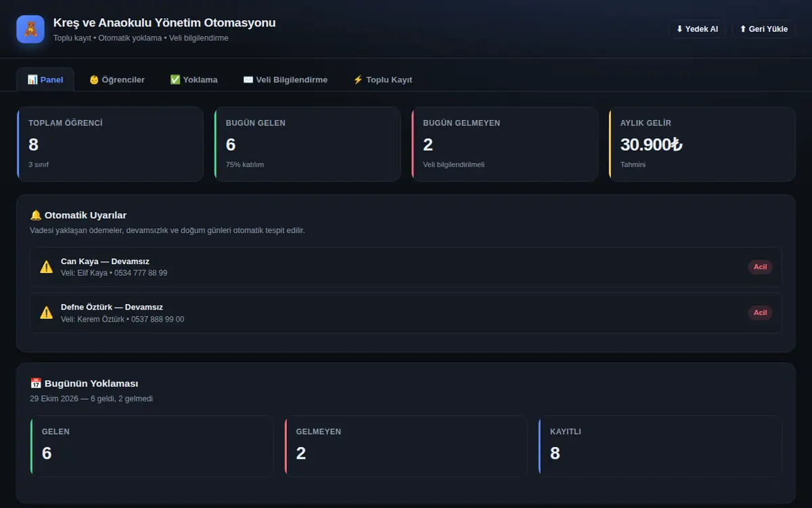Open the Panel tab

(45, 79)
